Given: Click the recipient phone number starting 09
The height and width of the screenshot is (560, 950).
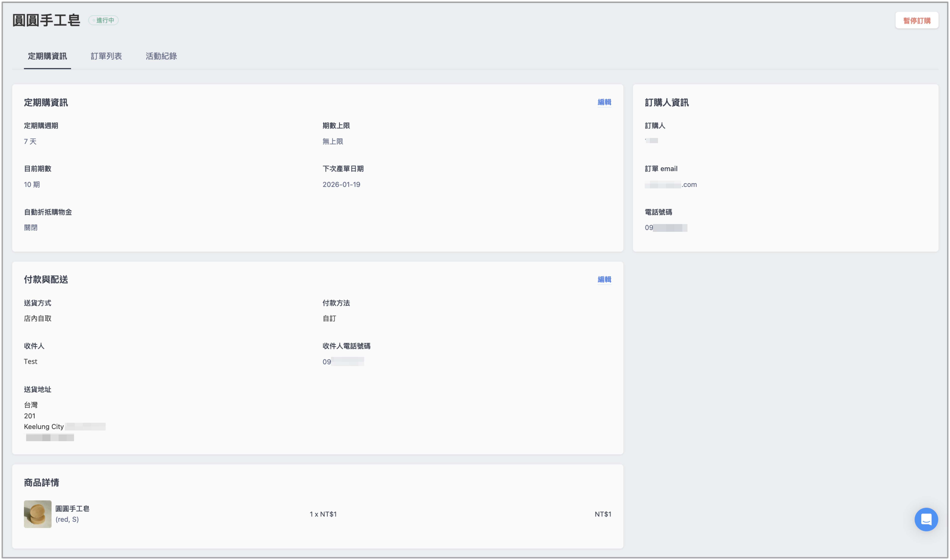Looking at the screenshot, I should [x=343, y=361].
